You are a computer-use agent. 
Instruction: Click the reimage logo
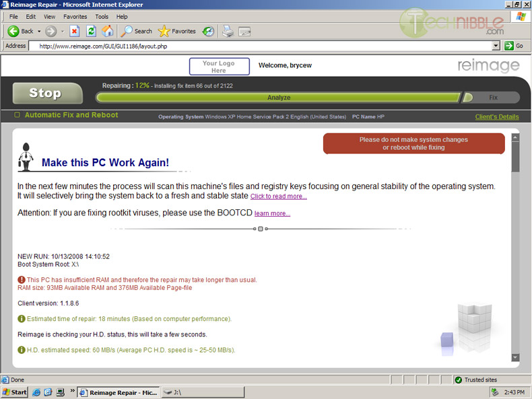pos(488,65)
